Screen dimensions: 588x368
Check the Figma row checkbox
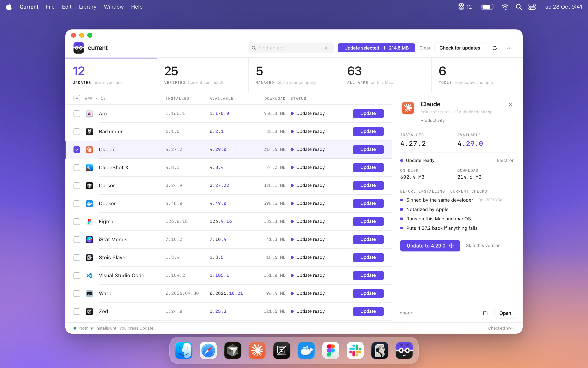77,222
